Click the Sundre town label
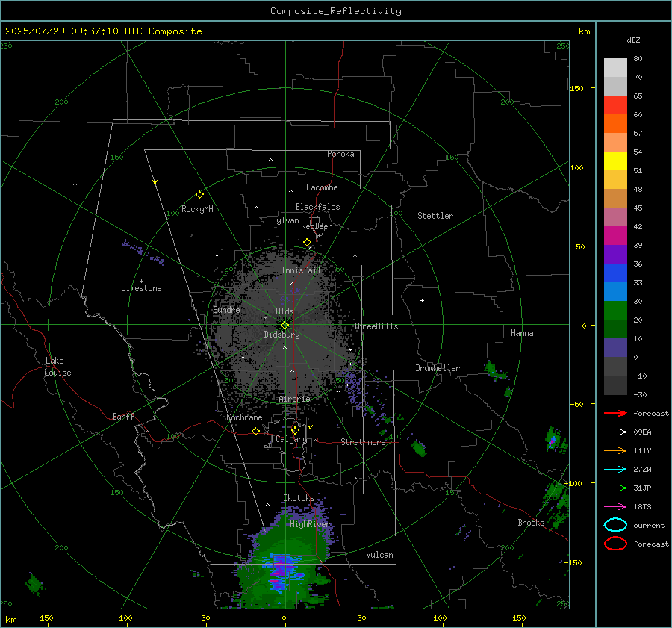672x628 pixels. point(226,309)
